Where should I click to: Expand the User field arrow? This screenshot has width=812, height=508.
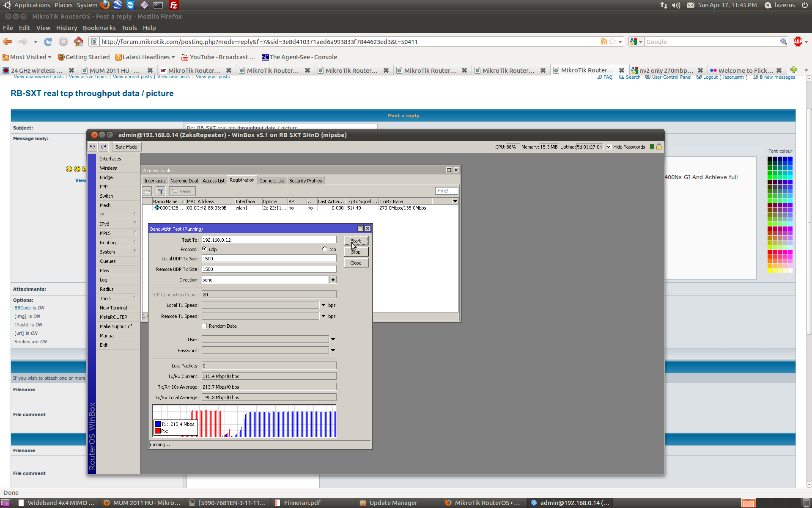[x=333, y=340]
